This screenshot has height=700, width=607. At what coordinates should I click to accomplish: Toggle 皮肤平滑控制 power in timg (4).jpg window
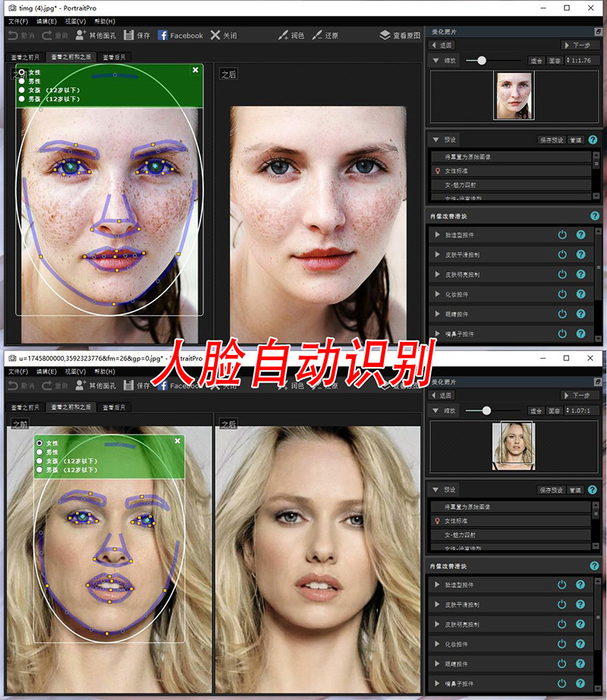[562, 255]
